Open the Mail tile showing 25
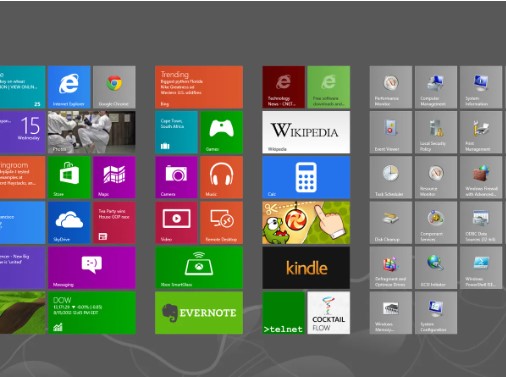506x377 pixels. coord(22,87)
